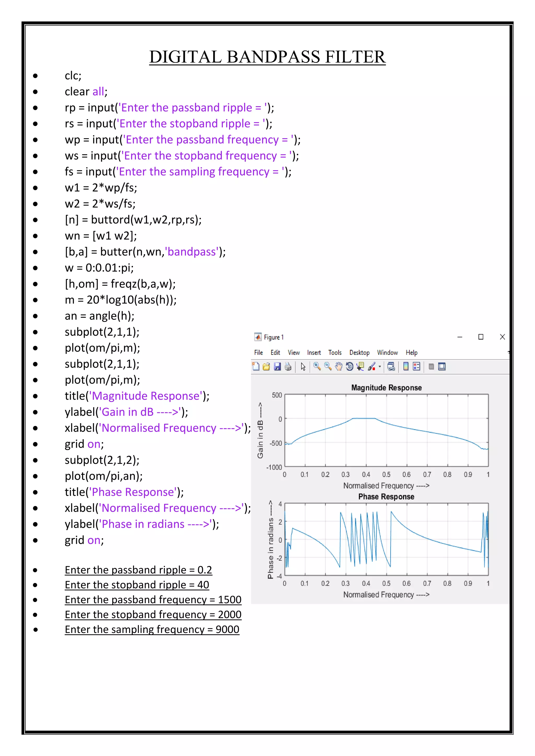The height and width of the screenshot is (756, 535).
Task: Click the Show Plot Tools icon
Action: tap(442, 367)
